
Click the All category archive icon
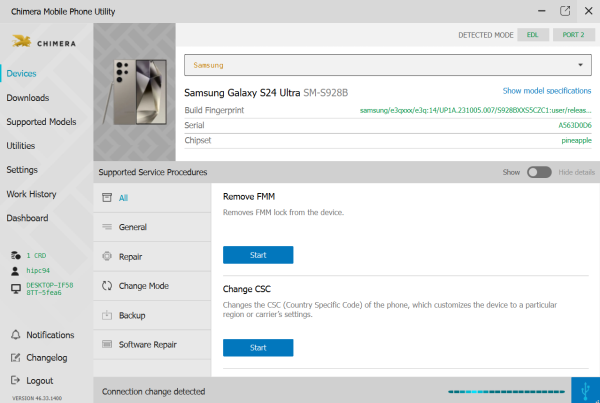click(107, 197)
